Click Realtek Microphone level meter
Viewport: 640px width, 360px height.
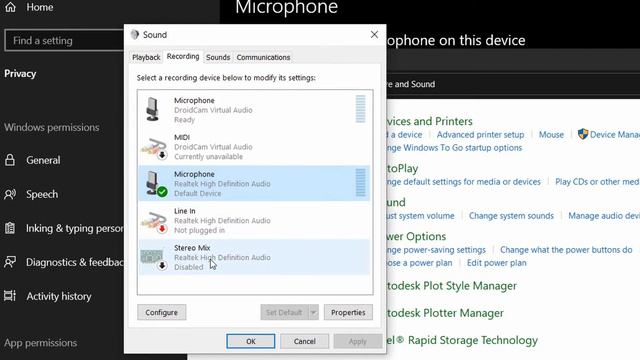(360, 182)
